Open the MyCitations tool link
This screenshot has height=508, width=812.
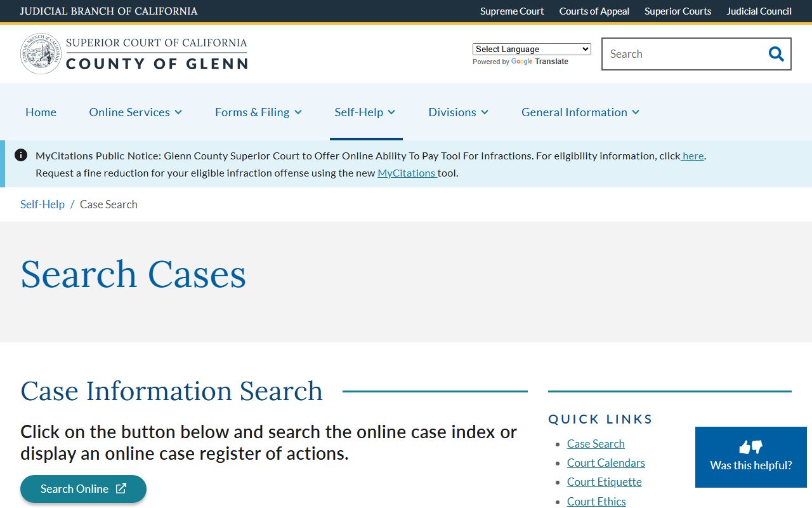tap(407, 173)
